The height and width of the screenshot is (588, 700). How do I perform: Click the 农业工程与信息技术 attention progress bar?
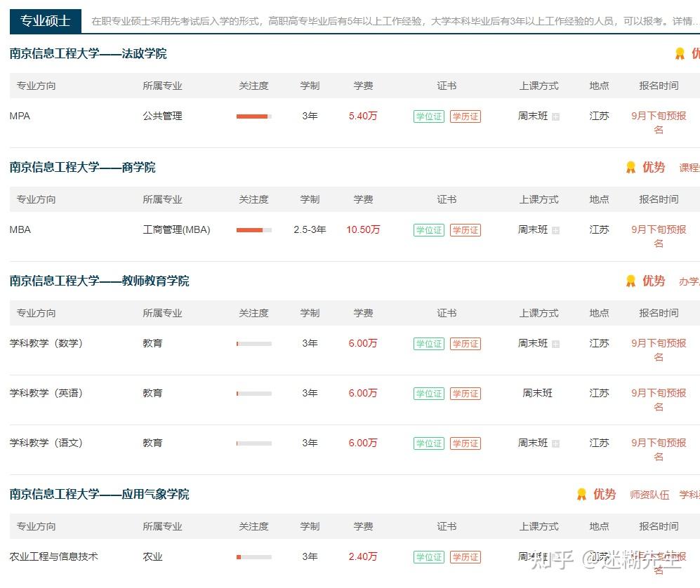click(x=254, y=557)
